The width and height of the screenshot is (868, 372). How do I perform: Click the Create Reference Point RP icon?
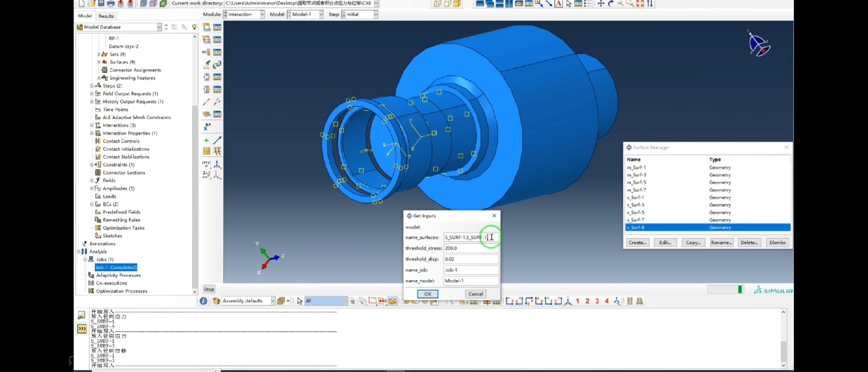click(207, 127)
